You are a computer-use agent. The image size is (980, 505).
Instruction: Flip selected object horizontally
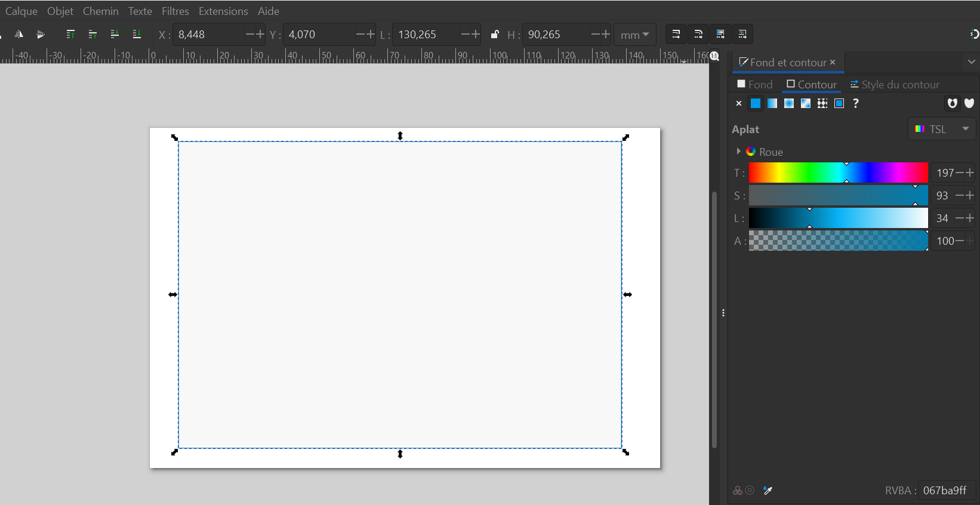(19, 35)
